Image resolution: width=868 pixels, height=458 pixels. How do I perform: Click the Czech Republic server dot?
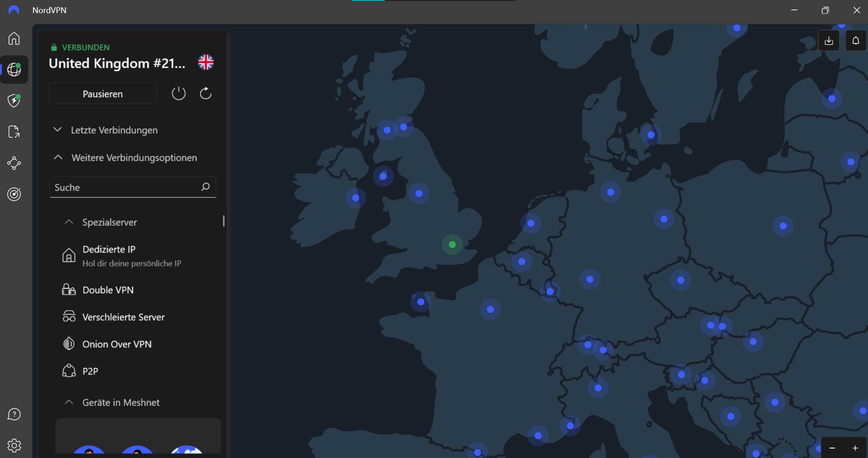(x=680, y=280)
